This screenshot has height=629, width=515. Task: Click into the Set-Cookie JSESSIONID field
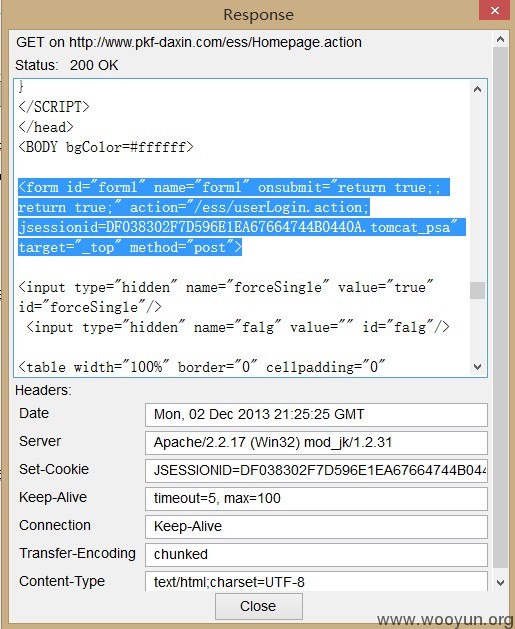pyautogui.click(x=316, y=471)
